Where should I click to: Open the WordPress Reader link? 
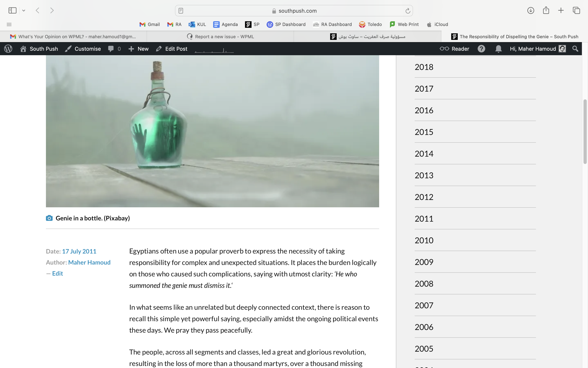(x=454, y=49)
